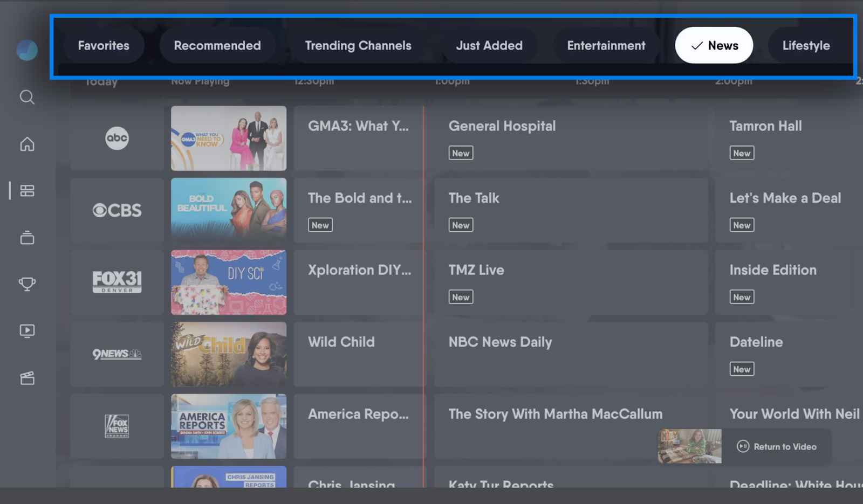Go to the Home screen via sidebar icon

26,144
